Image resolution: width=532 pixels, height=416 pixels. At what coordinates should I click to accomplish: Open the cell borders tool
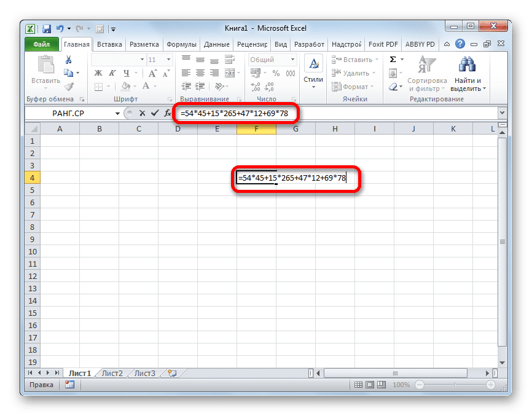pos(99,87)
